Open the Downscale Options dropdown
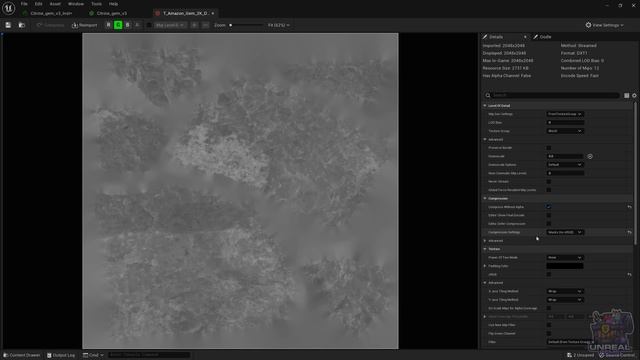 565,164
